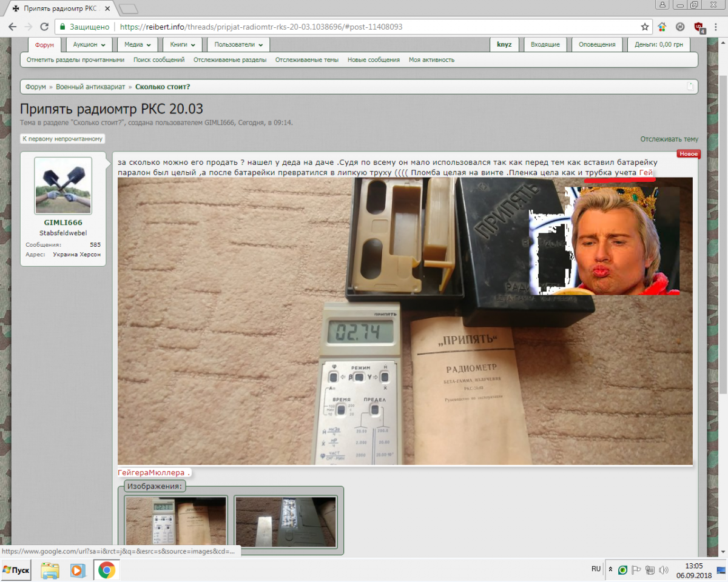Bookmark this page with the star icon
The image size is (728, 582).
(x=645, y=27)
